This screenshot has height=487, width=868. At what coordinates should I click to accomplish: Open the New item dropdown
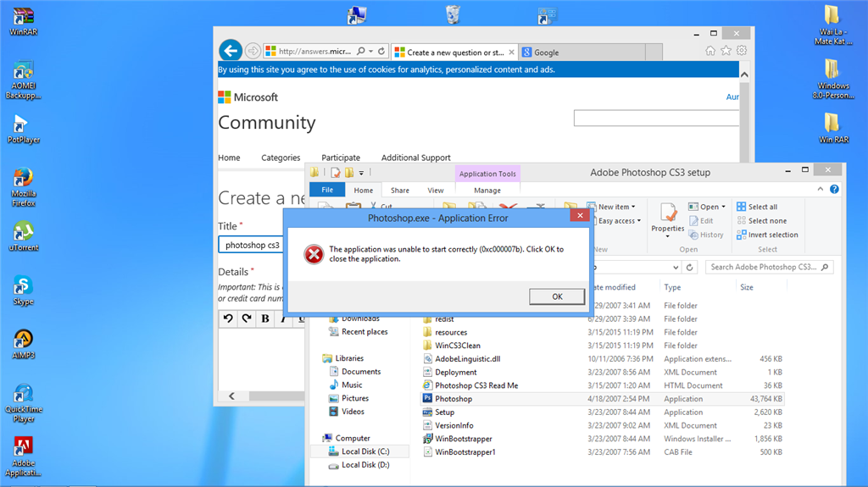point(611,207)
